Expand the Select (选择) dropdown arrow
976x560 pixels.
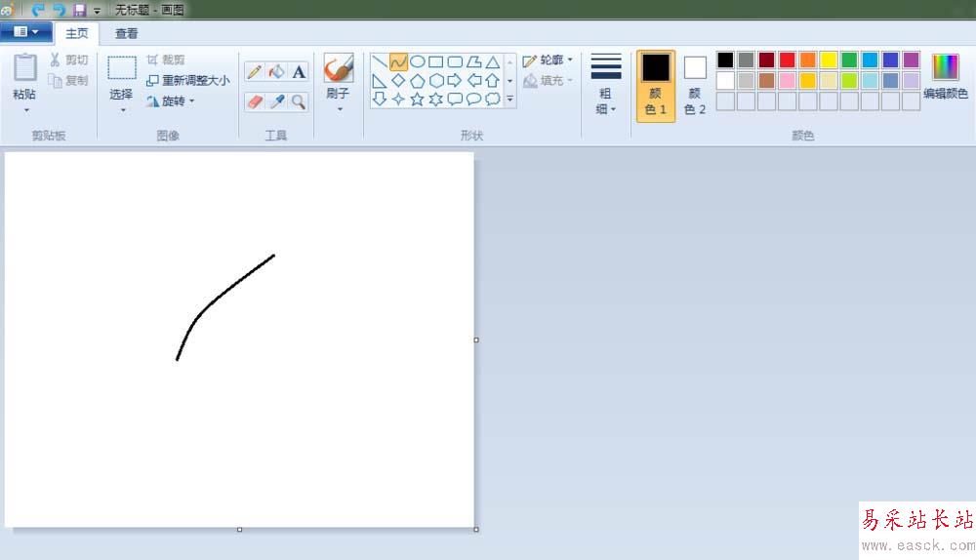tap(123, 110)
